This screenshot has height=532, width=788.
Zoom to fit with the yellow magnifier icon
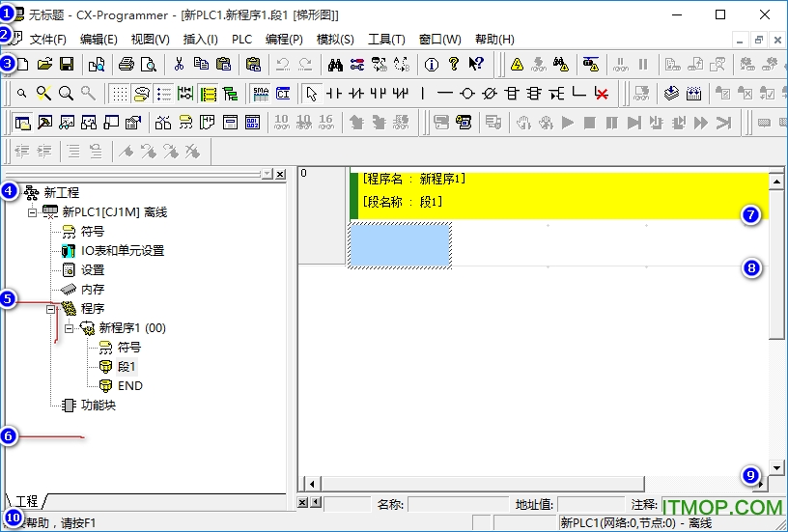[43, 94]
